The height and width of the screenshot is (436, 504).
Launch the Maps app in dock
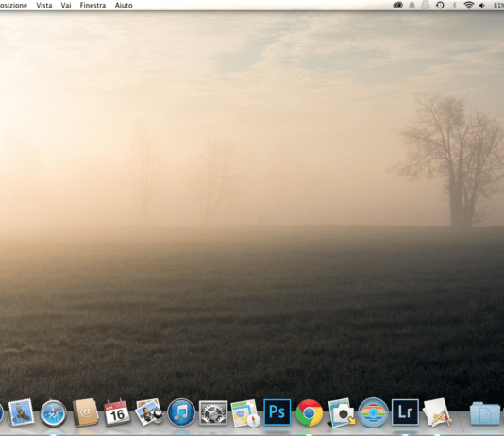pyautogui.click(x=245, y=413)
